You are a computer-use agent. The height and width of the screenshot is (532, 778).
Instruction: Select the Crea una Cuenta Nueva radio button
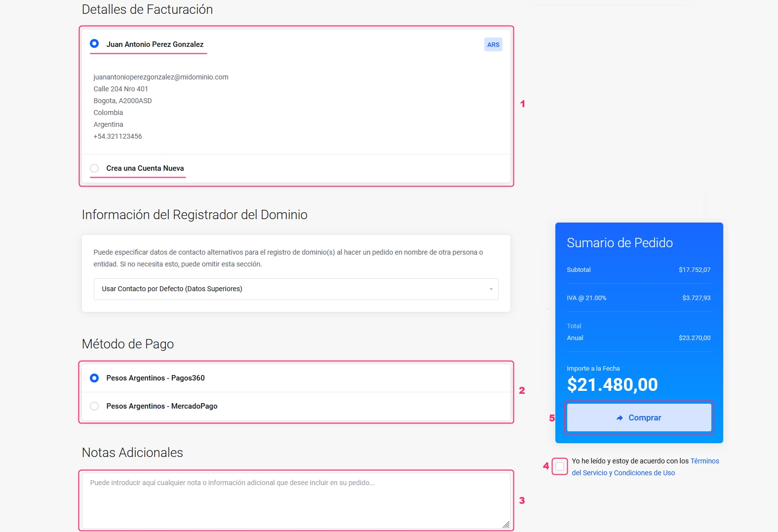click(x=94, y=168)
